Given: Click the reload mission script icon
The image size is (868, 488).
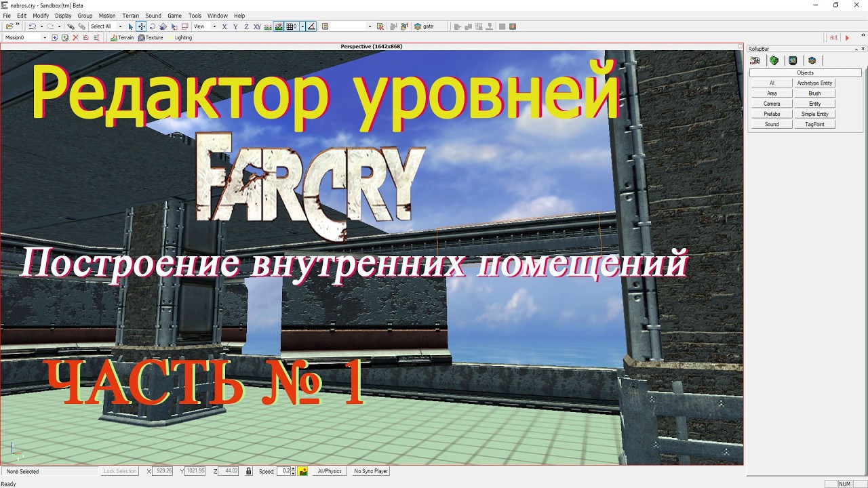Looking at the screenshot, I should (85, 38).
